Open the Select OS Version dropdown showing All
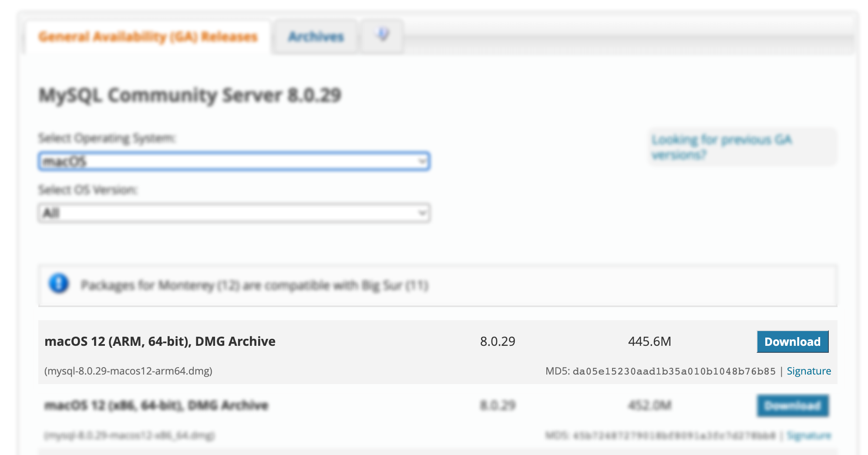Image resolution: width=868 pixels, height=455 pixels. 234,213
